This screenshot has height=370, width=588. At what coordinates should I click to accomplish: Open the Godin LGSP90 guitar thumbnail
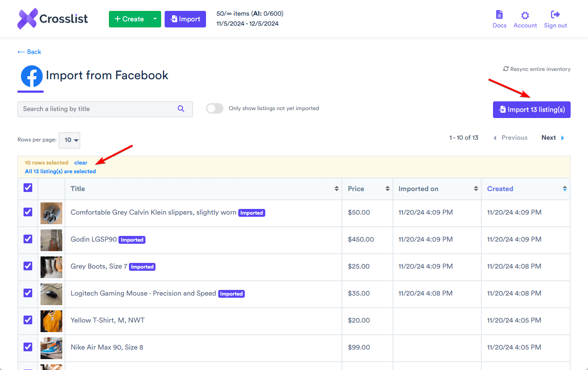(x=51, y=240)
